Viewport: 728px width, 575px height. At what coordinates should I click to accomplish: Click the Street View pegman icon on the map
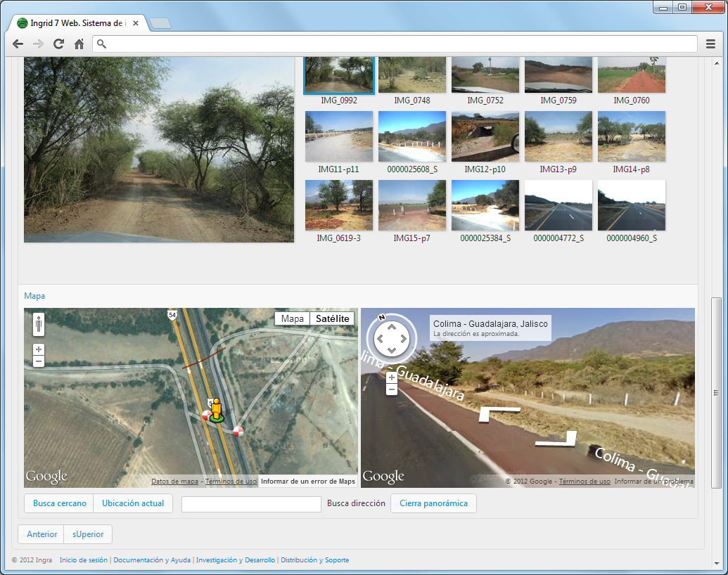(39, 325)
